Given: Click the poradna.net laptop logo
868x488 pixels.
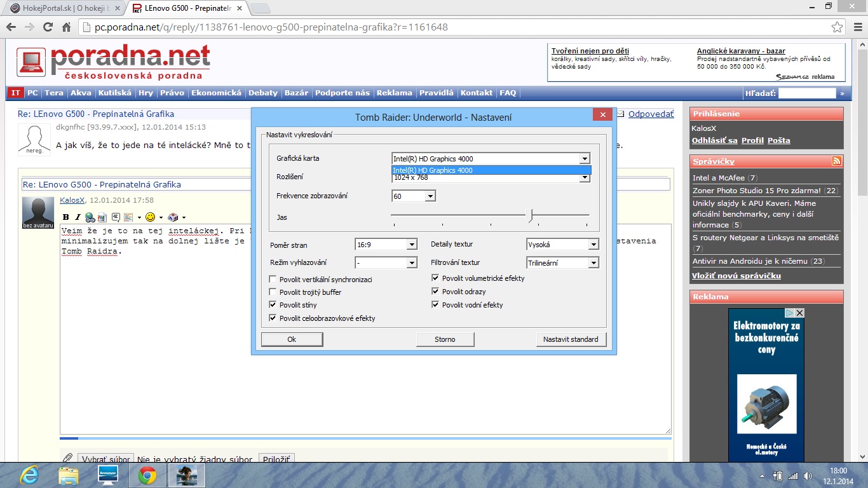Looking at the screenshot, I should pyautogui.click(x=31, y=63).
